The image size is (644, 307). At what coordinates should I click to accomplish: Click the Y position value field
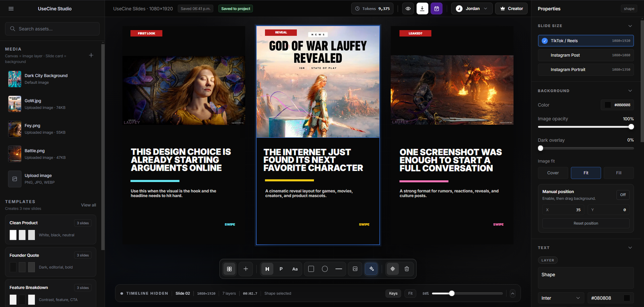[608, 210]
